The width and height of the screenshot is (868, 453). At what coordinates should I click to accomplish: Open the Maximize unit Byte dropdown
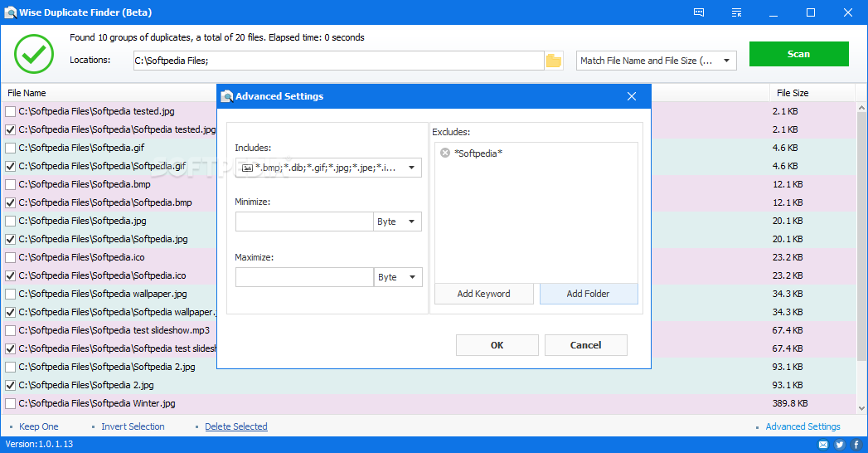tap(398, 277)
